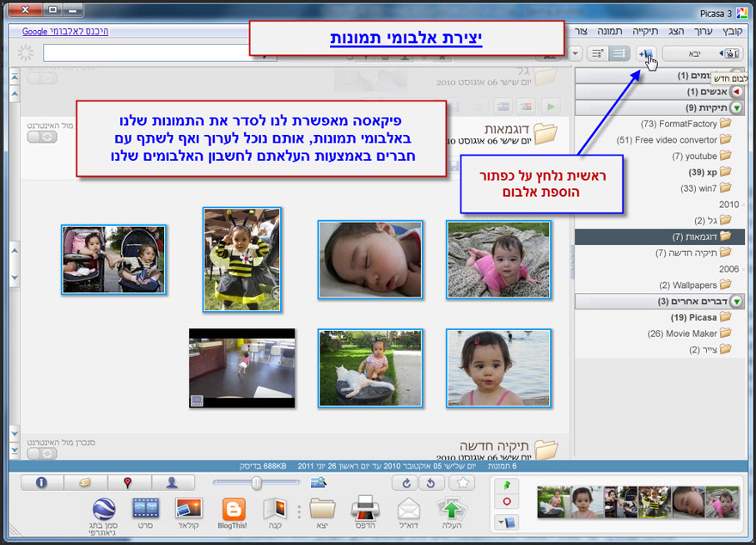Open the Tags panel button
Screen dimensions: 756x545
(85, 482)
